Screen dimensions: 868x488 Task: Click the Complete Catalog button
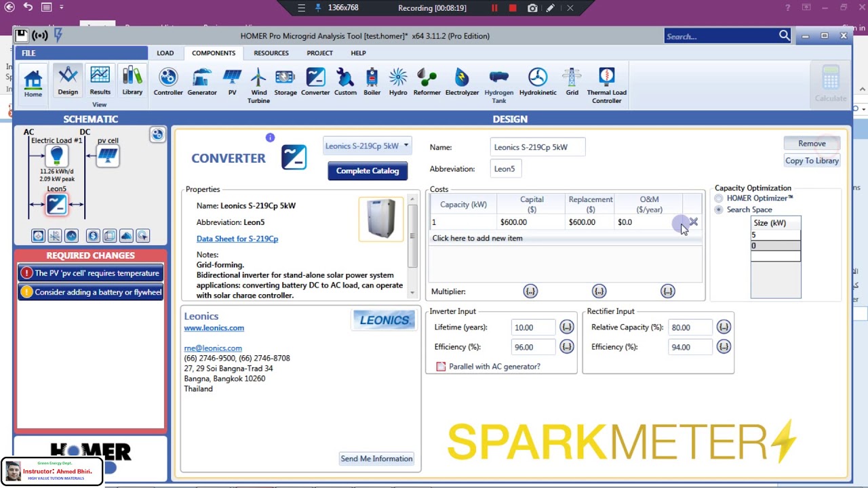click(368, 171)
